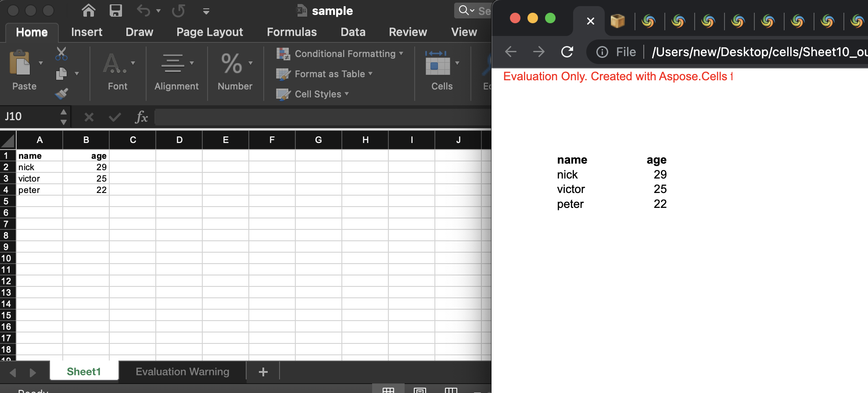Click the Home icon in Excel toolbar
The image size is (868, 393).
click(89, 11)
